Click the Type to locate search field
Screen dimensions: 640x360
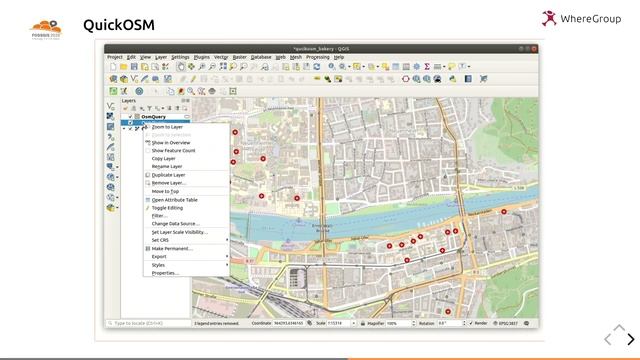149,323
